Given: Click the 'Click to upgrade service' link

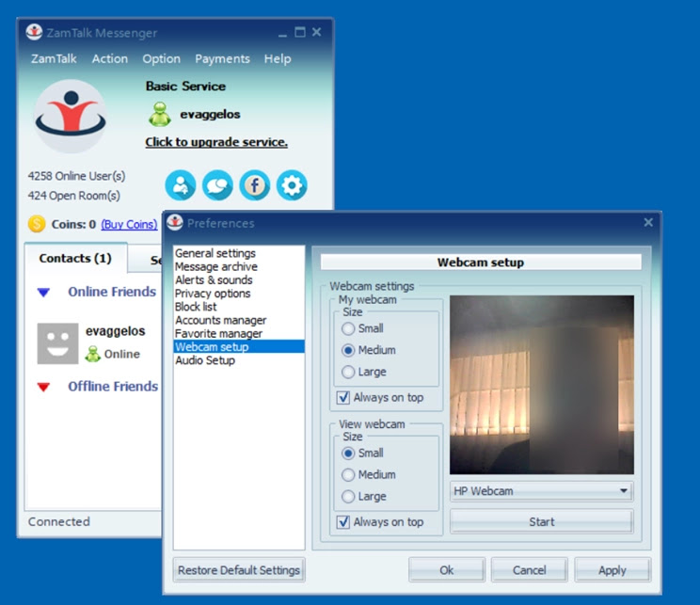Looking at the screenshot, I should coord(216,142).
